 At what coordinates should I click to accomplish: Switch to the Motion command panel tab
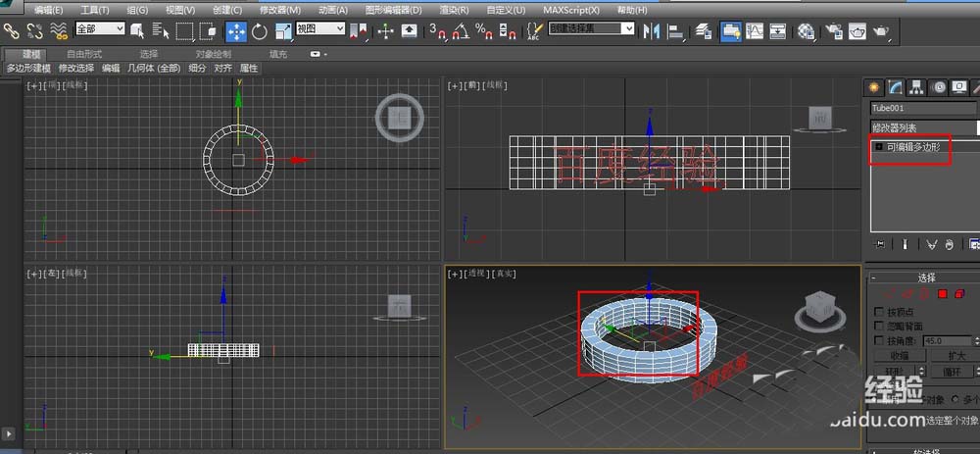938,87
